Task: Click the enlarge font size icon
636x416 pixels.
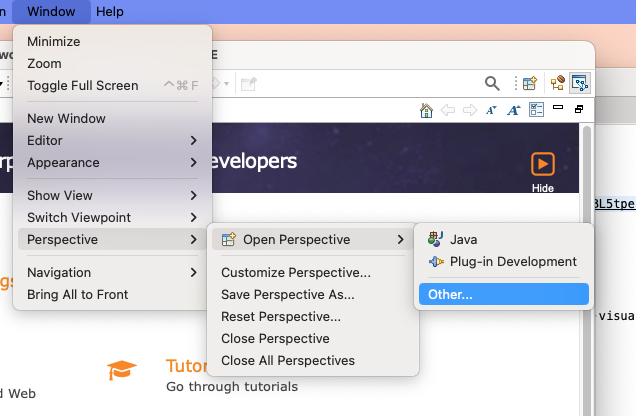Action: click(x=514, y=110)
